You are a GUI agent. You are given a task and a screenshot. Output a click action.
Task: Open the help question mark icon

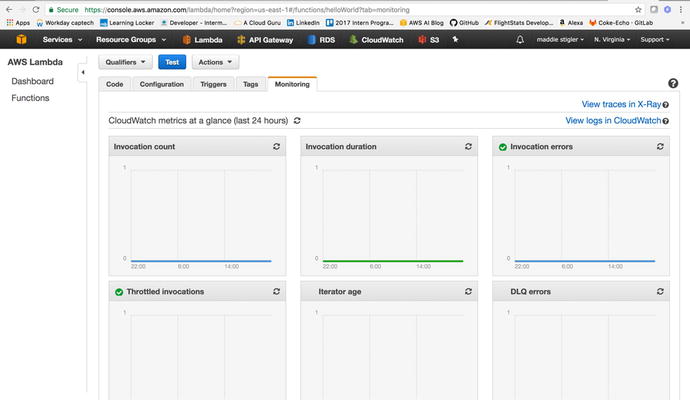pyautogui.click(x=673, y=84)
